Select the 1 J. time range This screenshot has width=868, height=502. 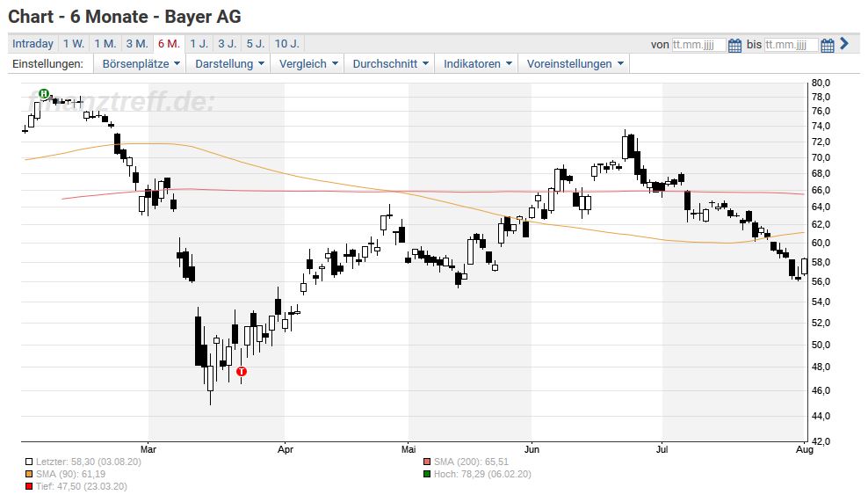[x=199, y=43]
